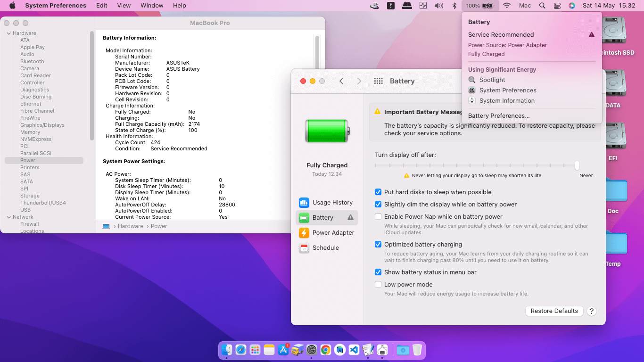Screen dimensions: 644x362
Task: Click the 100% battery status in menu bar
Action: [x=479, y=6]
